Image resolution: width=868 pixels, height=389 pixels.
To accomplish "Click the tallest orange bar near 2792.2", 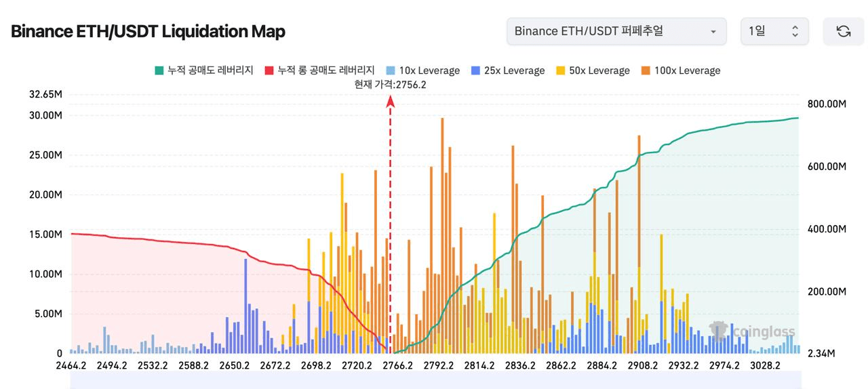I will point(442,235).
